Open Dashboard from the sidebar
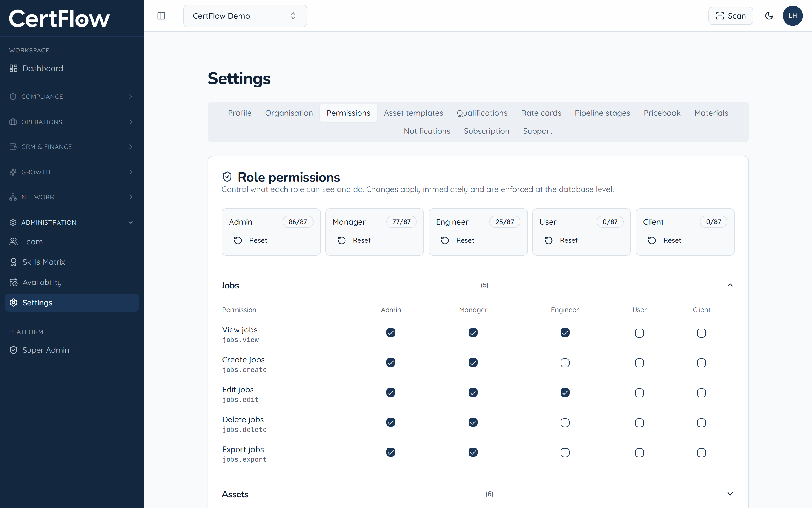 [x=72, y=68]
